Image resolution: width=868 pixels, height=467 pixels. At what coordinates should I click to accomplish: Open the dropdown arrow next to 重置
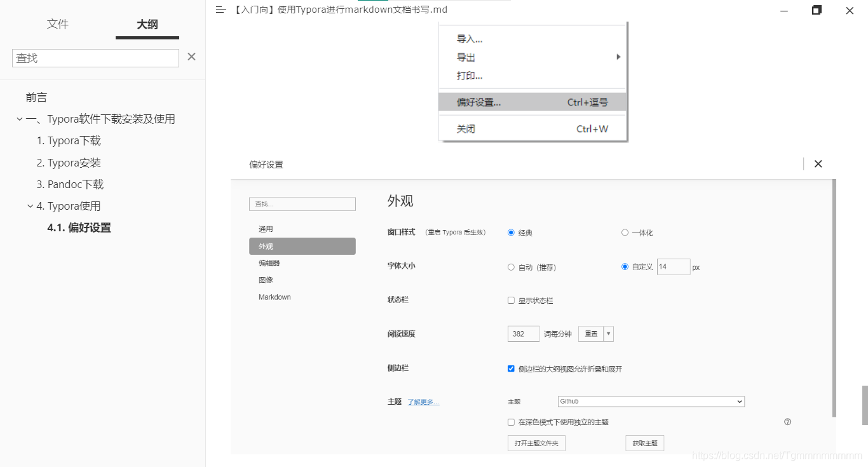608,333
